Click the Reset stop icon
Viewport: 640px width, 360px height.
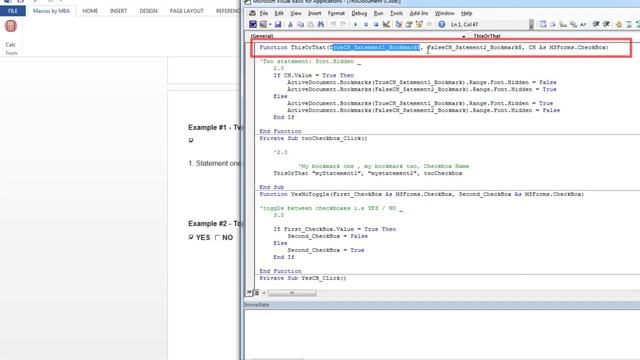376,24
